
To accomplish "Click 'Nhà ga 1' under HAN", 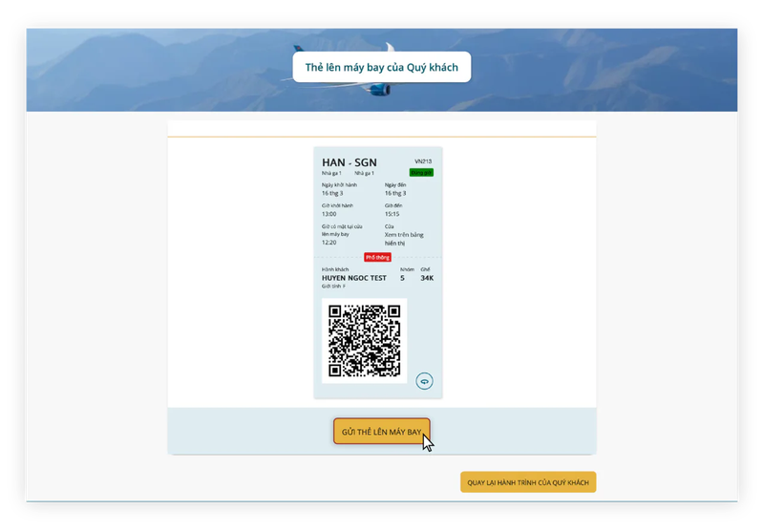I will click(331, 173).
